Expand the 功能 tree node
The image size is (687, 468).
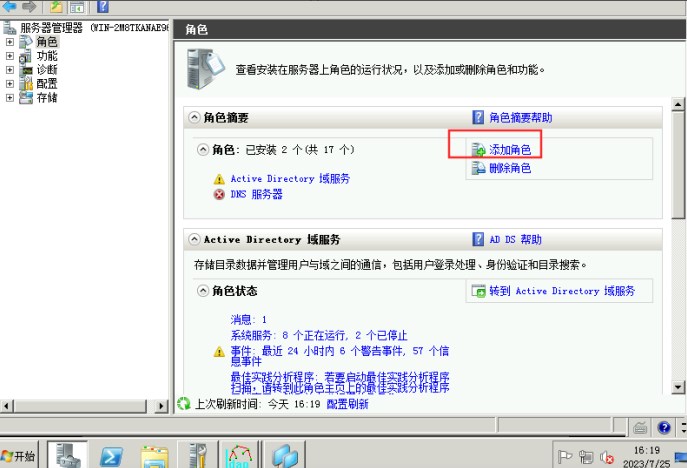pyautogui.click(x=10, y=56)
